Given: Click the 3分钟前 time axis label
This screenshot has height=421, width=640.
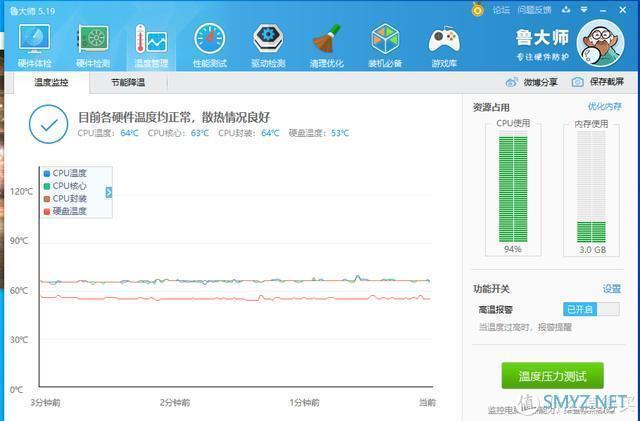Looking at the screenshot, I should [45, 403].
